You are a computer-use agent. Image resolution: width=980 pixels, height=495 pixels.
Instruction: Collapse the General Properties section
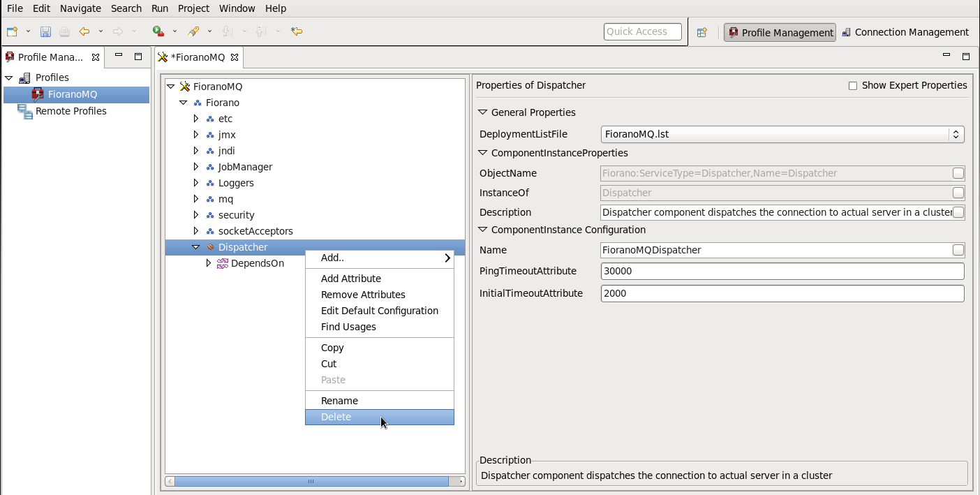(482, 112)
